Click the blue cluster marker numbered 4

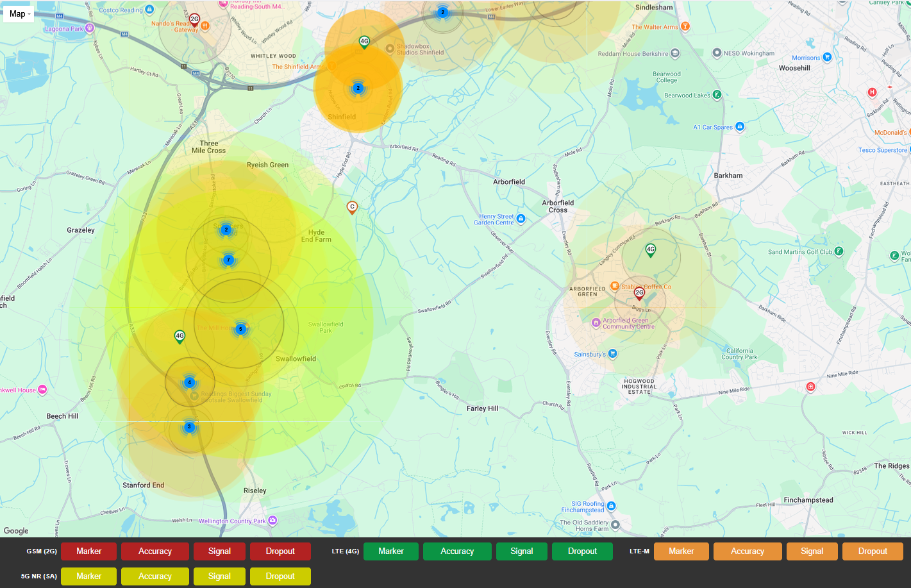tap(189, 382)
